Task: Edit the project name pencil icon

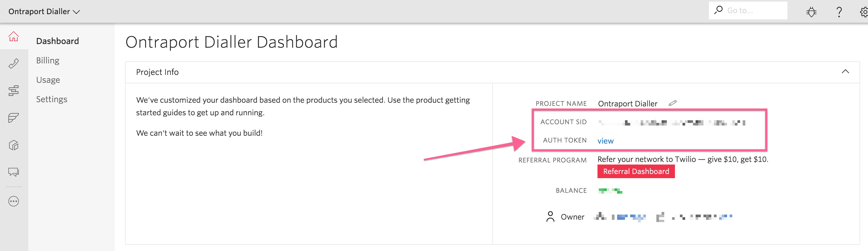Action: [673, 103]
